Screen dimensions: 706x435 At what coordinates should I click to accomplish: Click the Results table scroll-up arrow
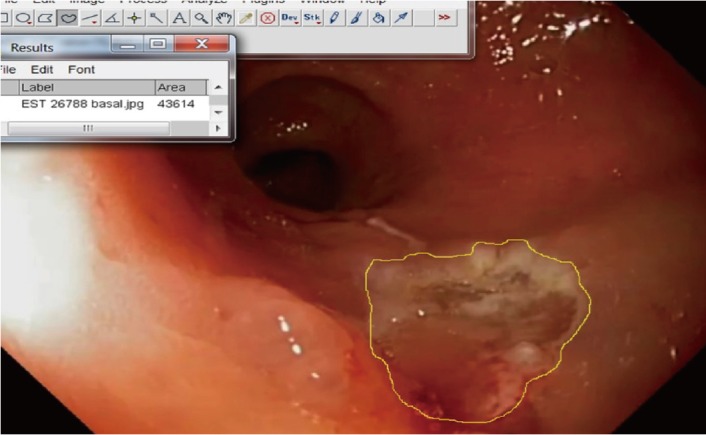(x=218, y=87)
